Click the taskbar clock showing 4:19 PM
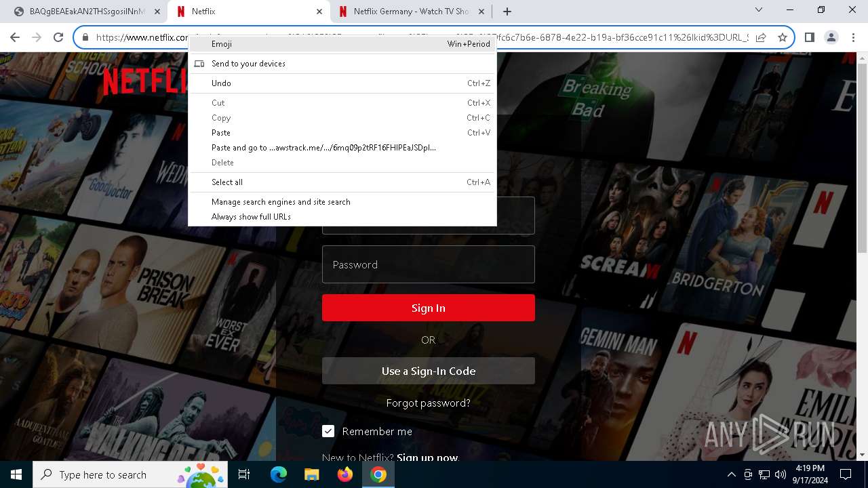Viewport: 868px width, 488px height. (810, 474)
